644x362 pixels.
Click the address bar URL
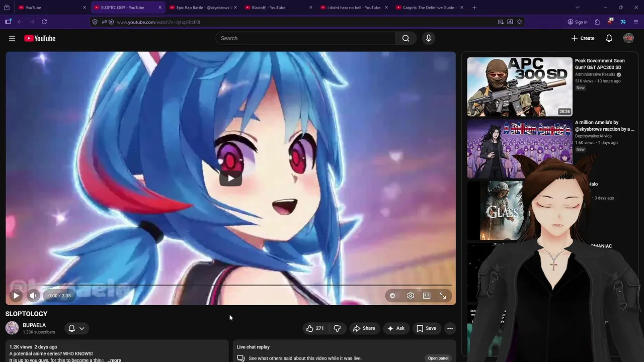(158, 22)
